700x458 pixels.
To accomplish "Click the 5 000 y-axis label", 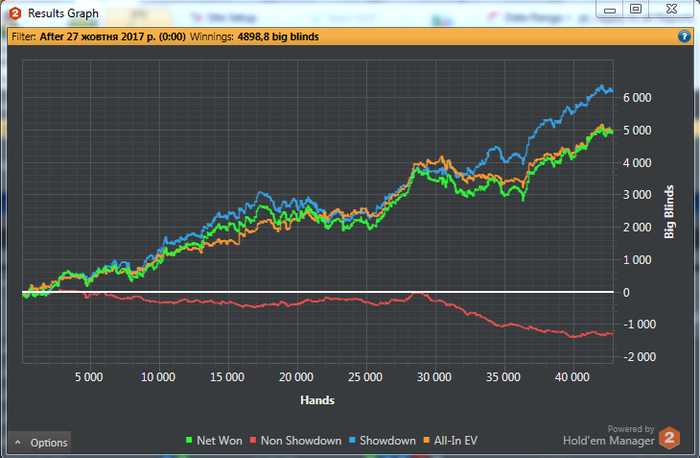I will [637, 130].
